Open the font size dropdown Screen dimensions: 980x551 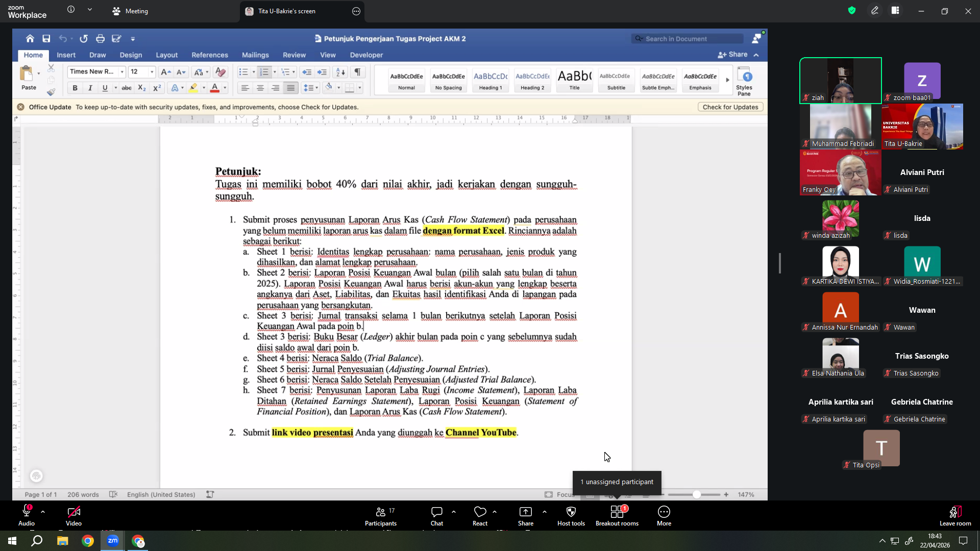152,72
